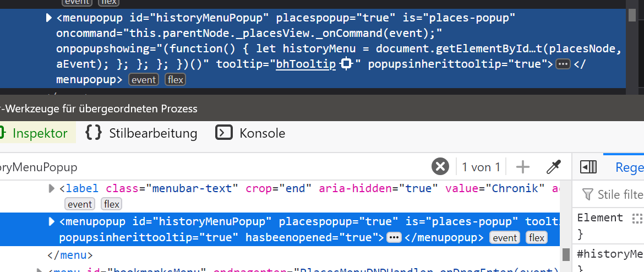644x272 pixels.
Task: Open the Konsole tab
Action: tap(250, 133)
